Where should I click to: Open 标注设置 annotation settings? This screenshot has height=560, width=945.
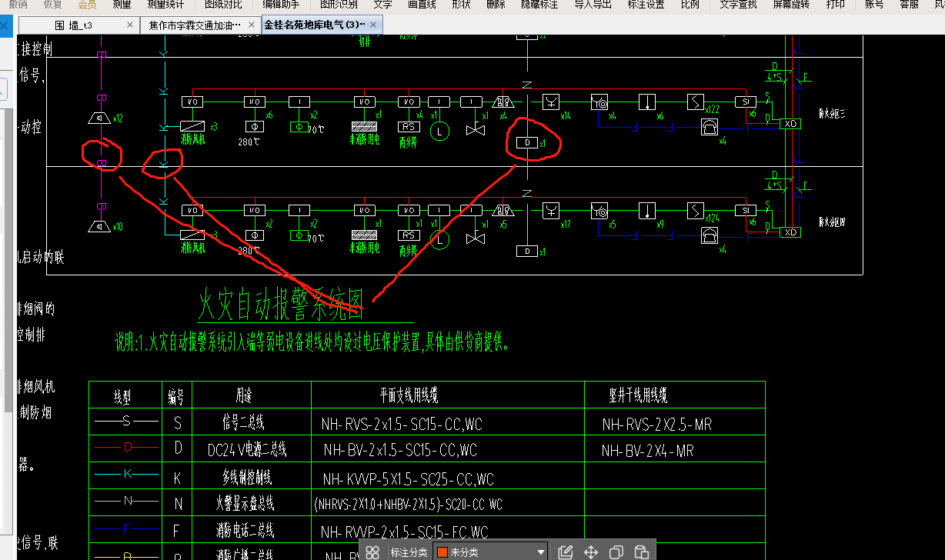coord(646,5)
